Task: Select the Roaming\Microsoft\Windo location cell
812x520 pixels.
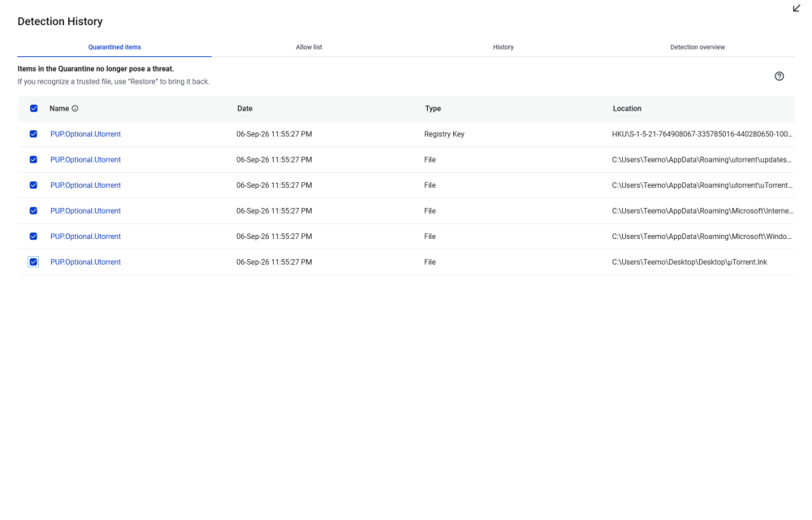Action: point(702,236)
